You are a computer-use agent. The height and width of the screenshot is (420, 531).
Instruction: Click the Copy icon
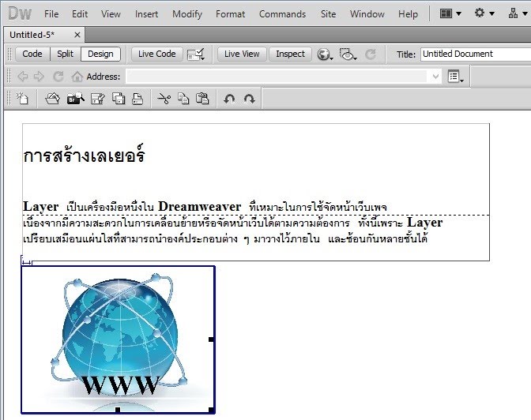pos(183,99)
